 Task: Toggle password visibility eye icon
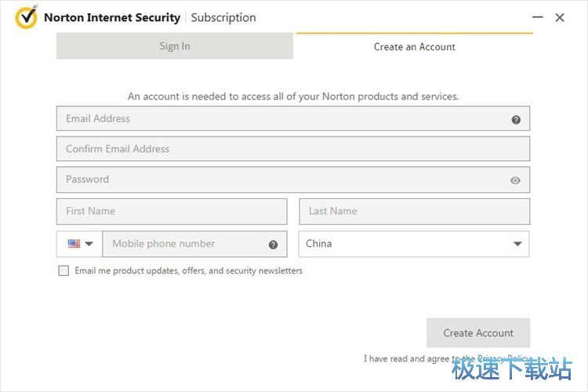[x=515, y=180]
